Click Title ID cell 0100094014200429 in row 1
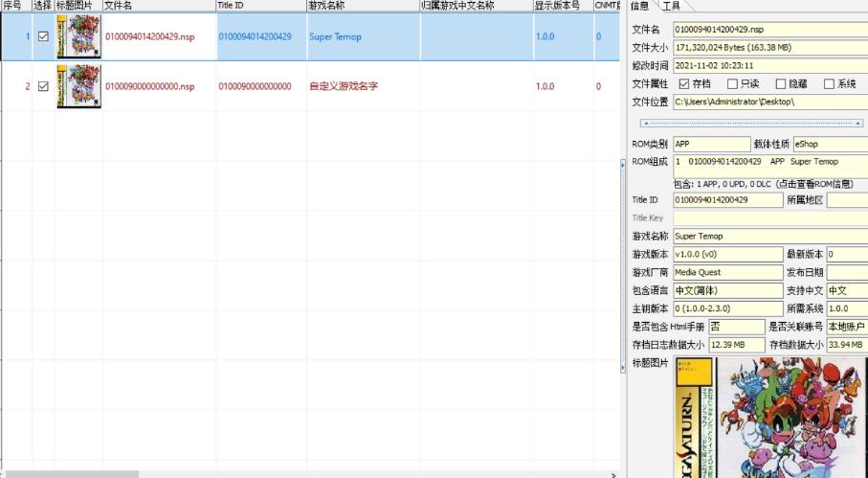 tap(255, 37)
